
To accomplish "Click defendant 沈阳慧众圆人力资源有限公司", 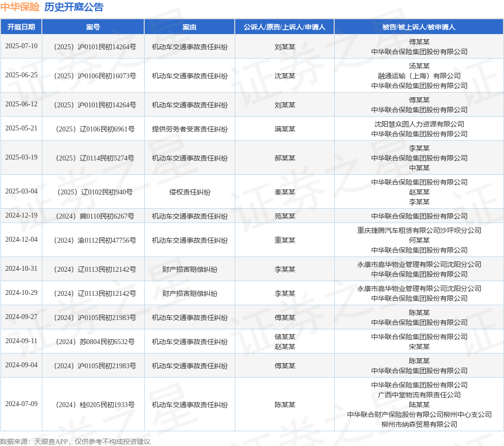I will pos(419,124).
